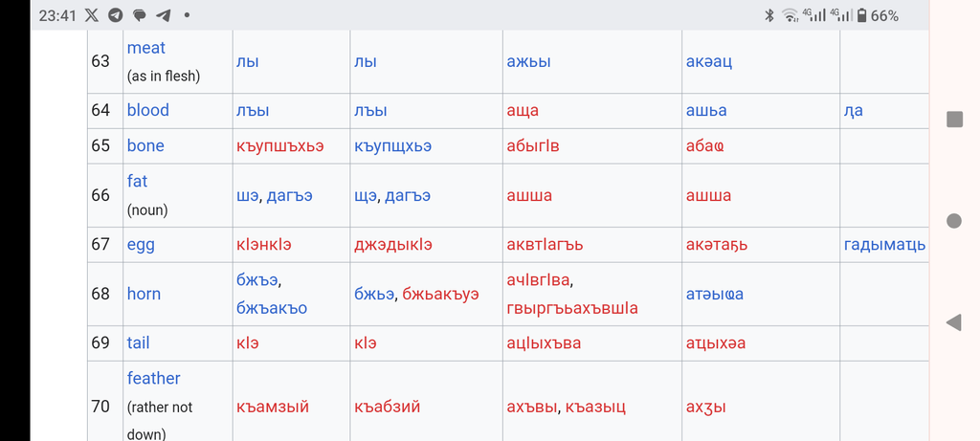The height and width of the screenshot is (441, 980).
Task: Tap the battery 66% indicator
Action: 878,15
